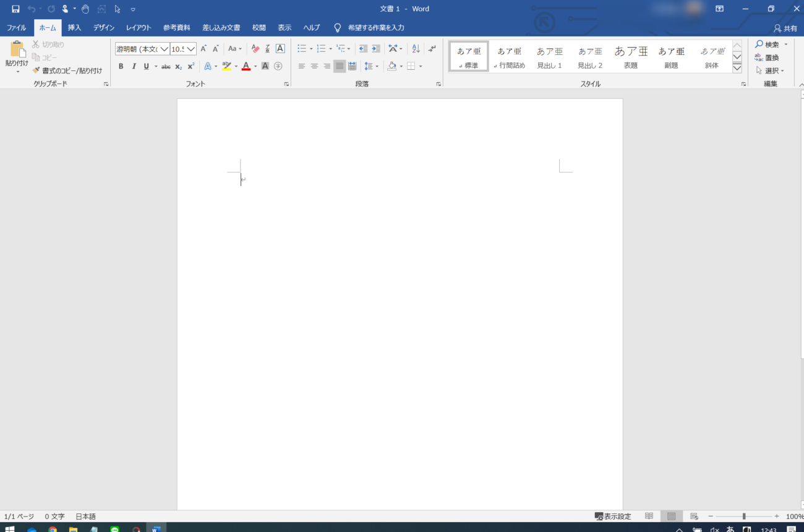Center align text in paragraph group
Image resolution: width=804 pixels, height=532 pixels.
pyautogui.click(x=314, y=66)
